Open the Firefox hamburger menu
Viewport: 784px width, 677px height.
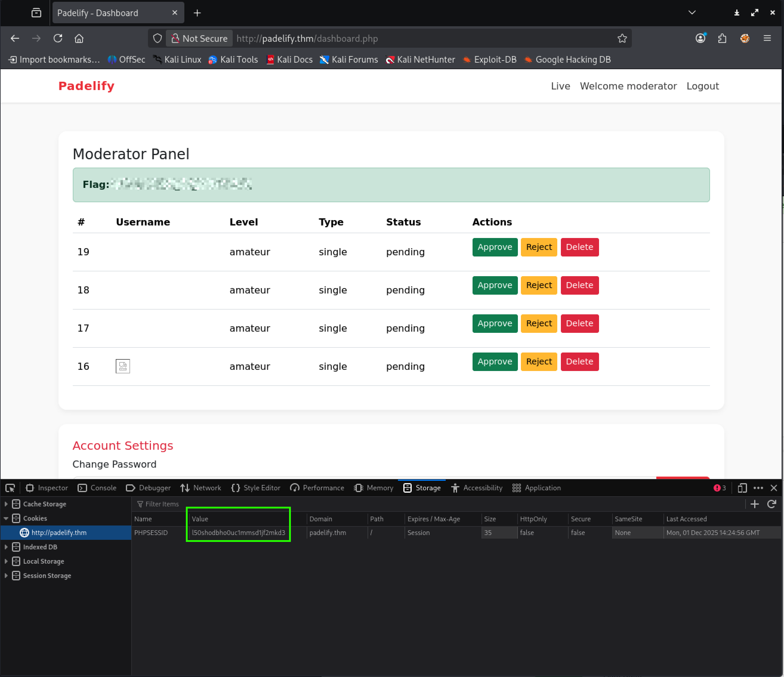point(767,38)
